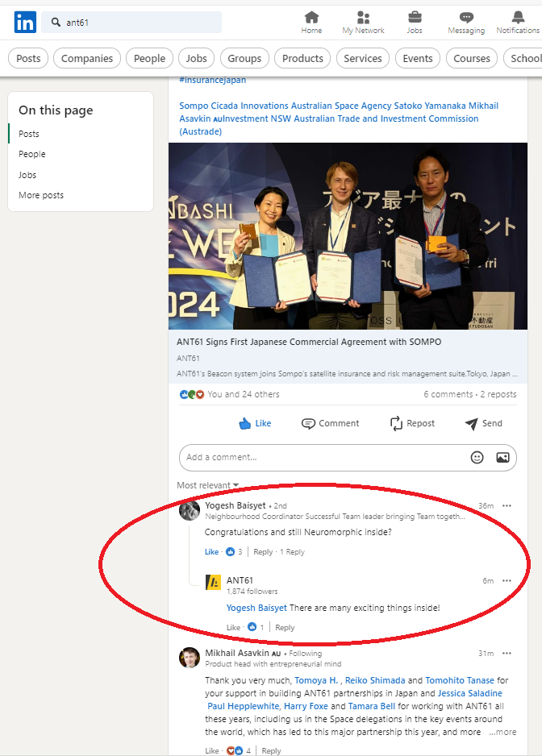Open the Most relevant sort dropdown

tap(207, 485)
